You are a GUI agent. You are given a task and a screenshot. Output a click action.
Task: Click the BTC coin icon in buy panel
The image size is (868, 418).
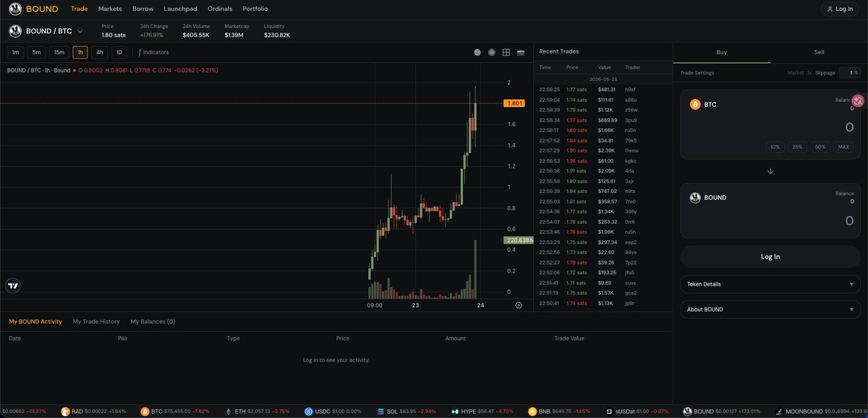(x=695, y=104)
